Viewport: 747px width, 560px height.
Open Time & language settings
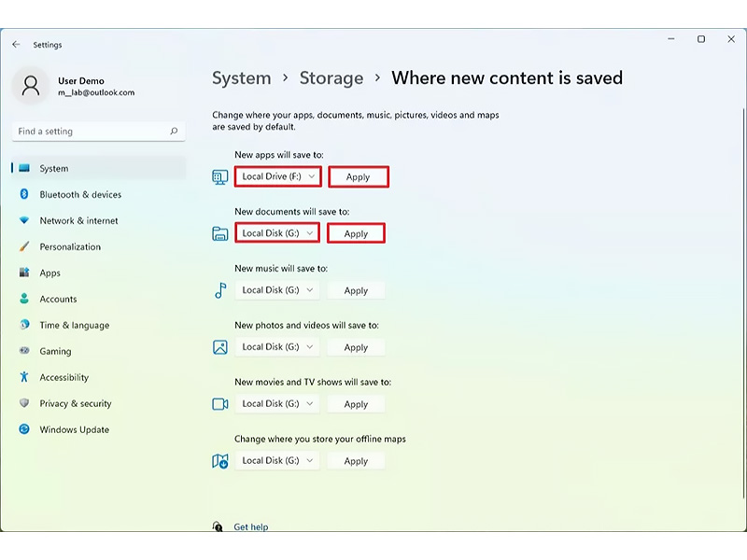99,325
